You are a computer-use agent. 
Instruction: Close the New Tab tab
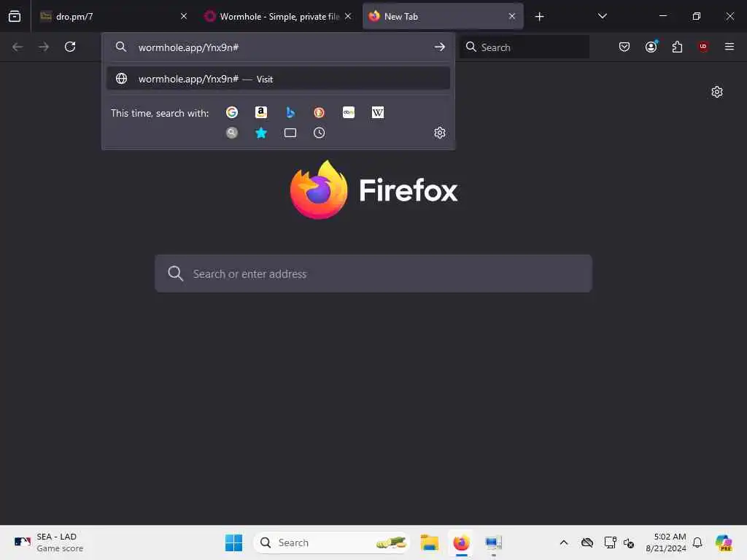tap(512, 16)
